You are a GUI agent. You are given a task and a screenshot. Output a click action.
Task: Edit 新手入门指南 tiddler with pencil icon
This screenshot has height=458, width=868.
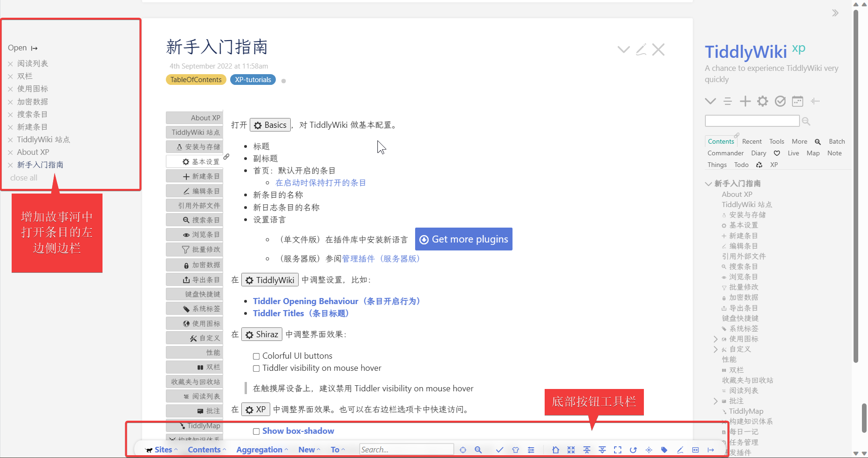[x=641, y=49]
